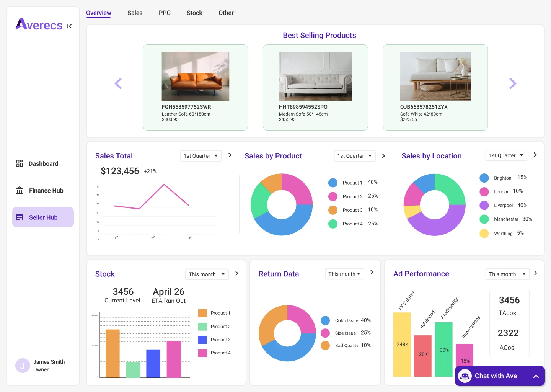The height and width of the screenshot is (392, 551).
Task: Open the Stock This month dropdown
Action: click(x=207, y=274)
